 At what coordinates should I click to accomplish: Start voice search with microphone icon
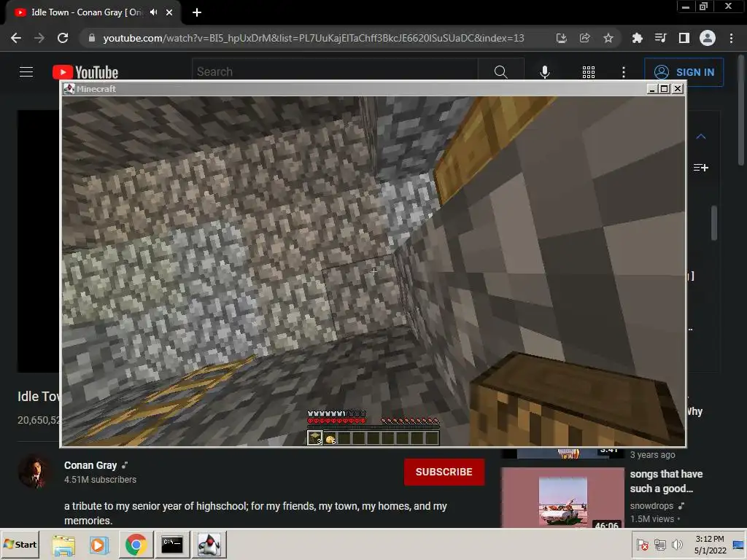pos(544,72)
